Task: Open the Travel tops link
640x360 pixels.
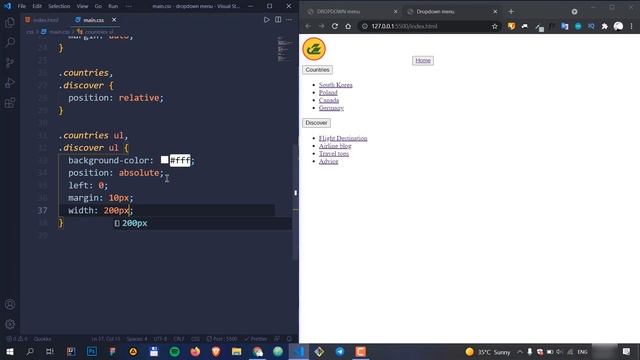Action: pos(334,154)
